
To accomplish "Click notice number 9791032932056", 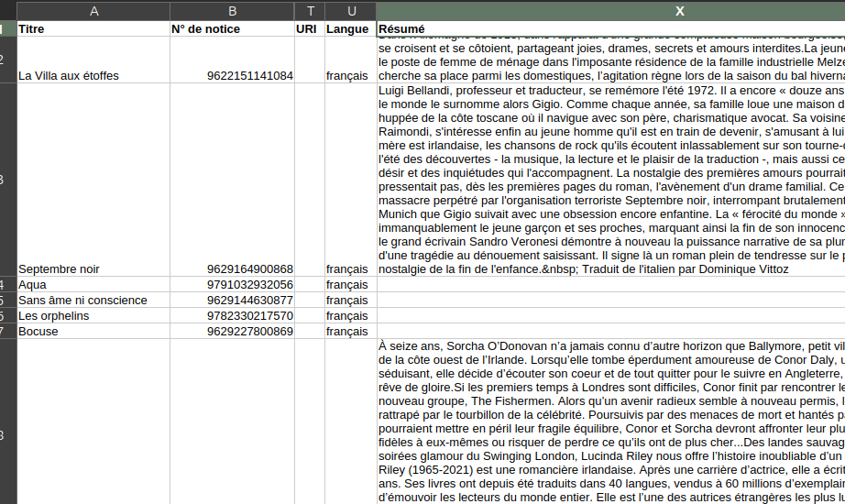I will [232, 284].
